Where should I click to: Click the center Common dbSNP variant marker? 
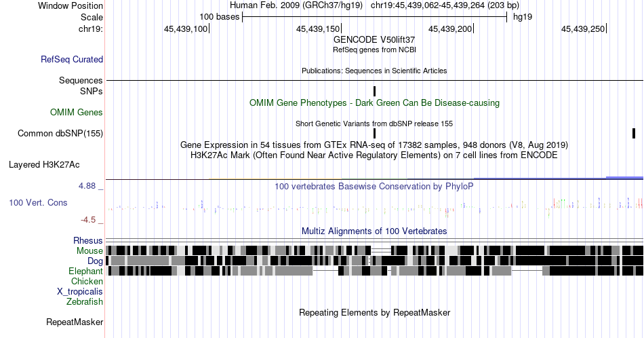(x=375, y=133)
